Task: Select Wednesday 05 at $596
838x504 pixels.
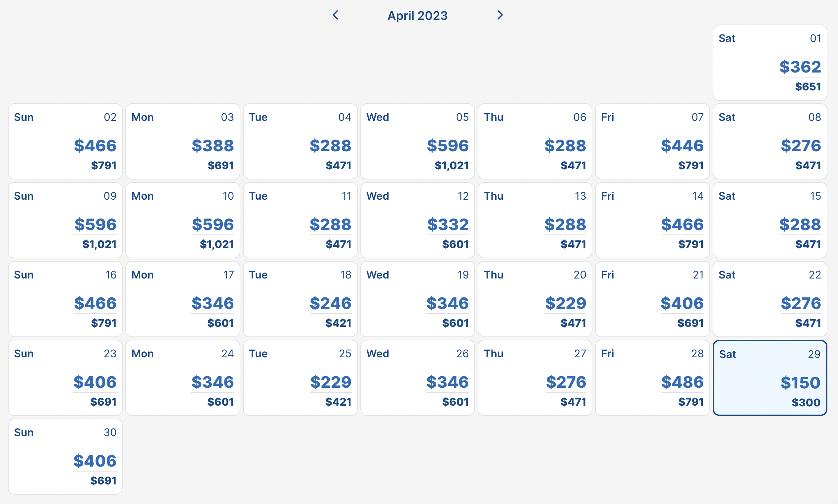Action: (417, 141)
